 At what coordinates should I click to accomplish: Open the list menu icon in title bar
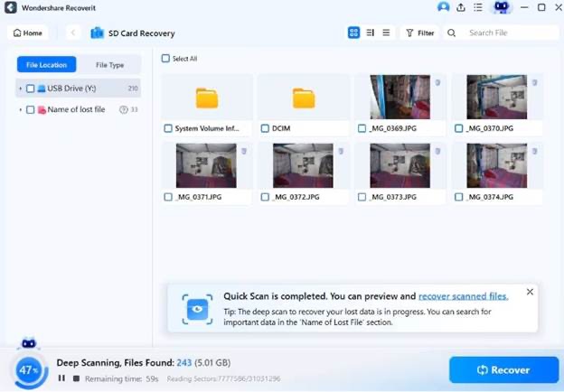coord(478,7)
